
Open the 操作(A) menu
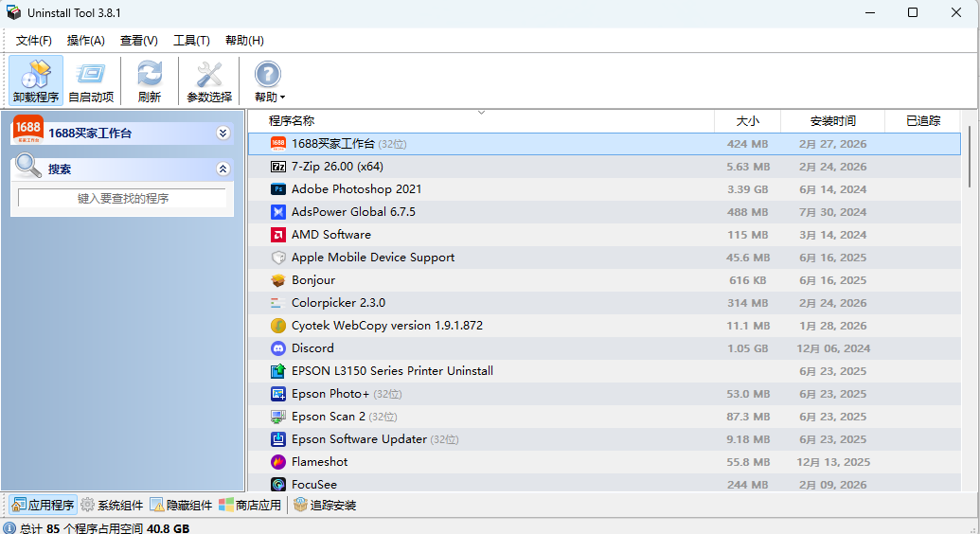(85, 41)
